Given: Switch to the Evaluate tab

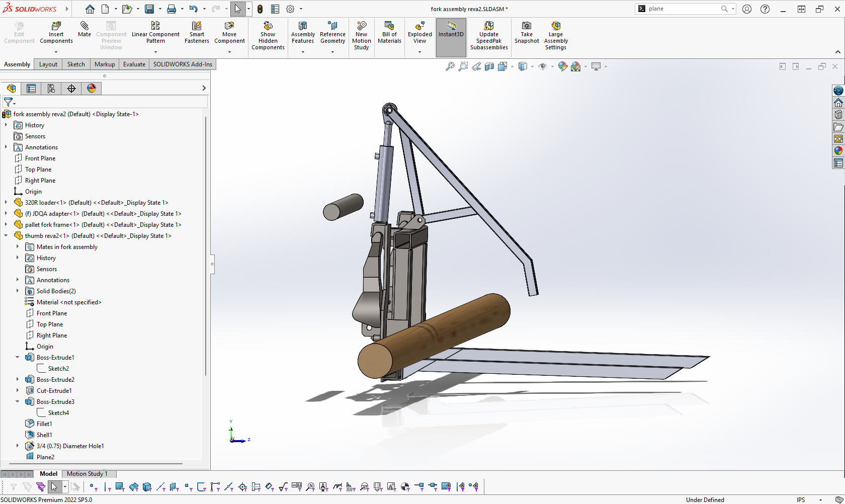Looking at the screenshot, I should point(134,64).
